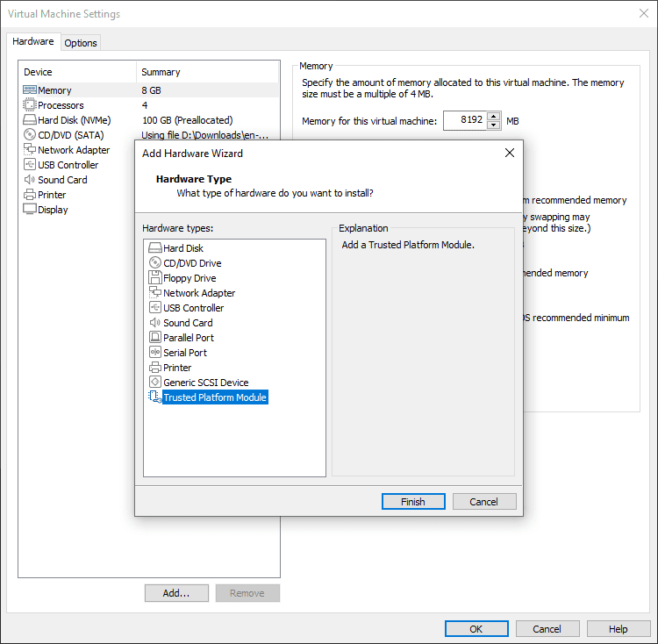Screen dimensions: 658x644
Task: Click the Hard Disk (NVMe) icon in device list
Action: click(x=29, y=120)
